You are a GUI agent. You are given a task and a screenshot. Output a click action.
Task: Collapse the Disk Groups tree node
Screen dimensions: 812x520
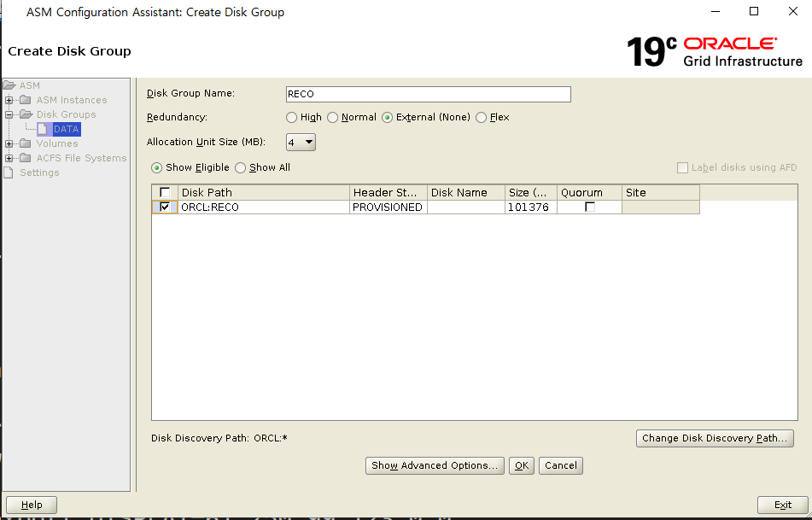(x=9, y=114)
